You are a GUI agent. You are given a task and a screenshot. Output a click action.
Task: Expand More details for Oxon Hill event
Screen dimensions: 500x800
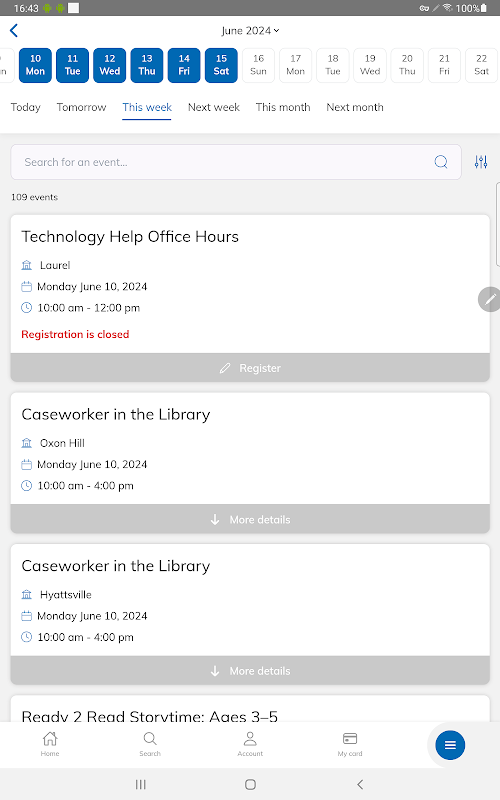tap(250, 519)
